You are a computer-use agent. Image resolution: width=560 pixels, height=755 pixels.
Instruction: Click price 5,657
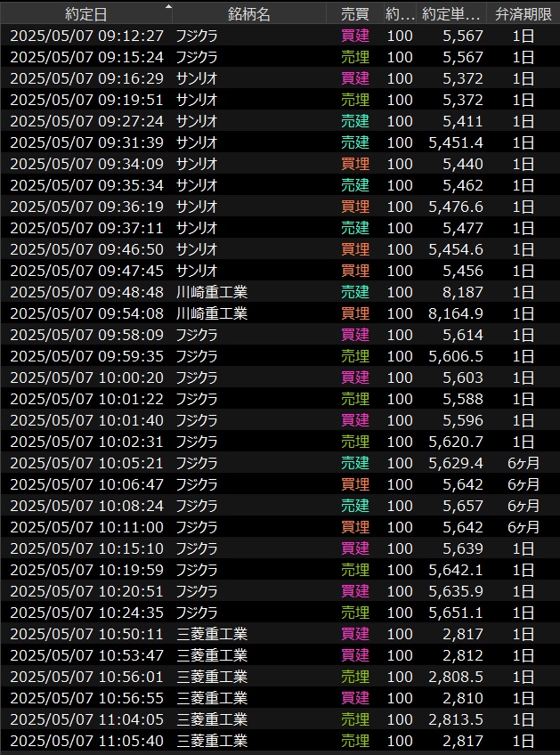(463, 505)
